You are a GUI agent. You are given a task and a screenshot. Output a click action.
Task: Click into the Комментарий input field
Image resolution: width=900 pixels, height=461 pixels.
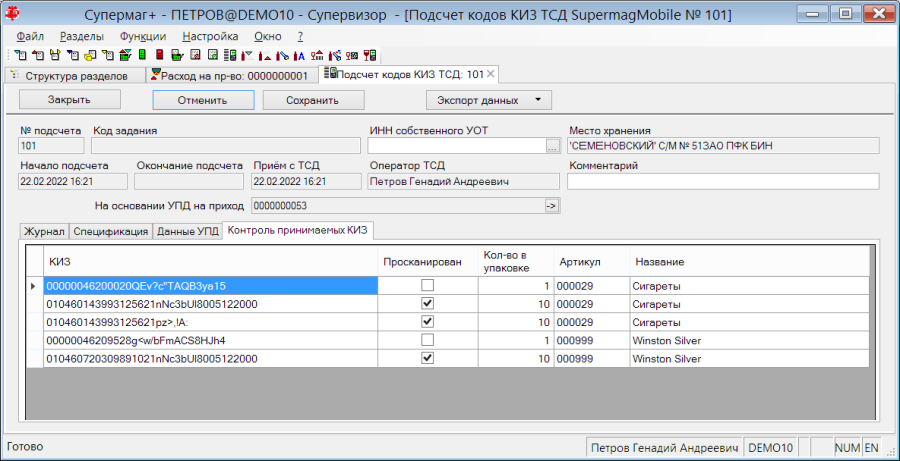tap(723, 181)
